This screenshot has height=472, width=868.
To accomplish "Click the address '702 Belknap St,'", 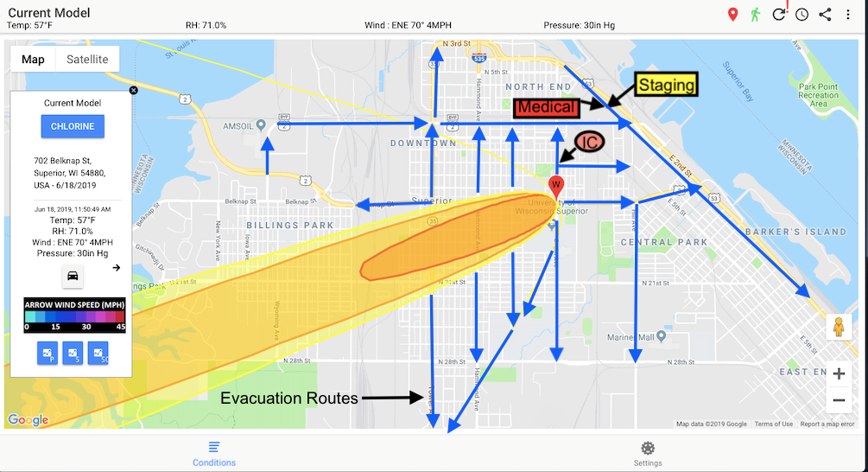I will [x=62, y=161].
